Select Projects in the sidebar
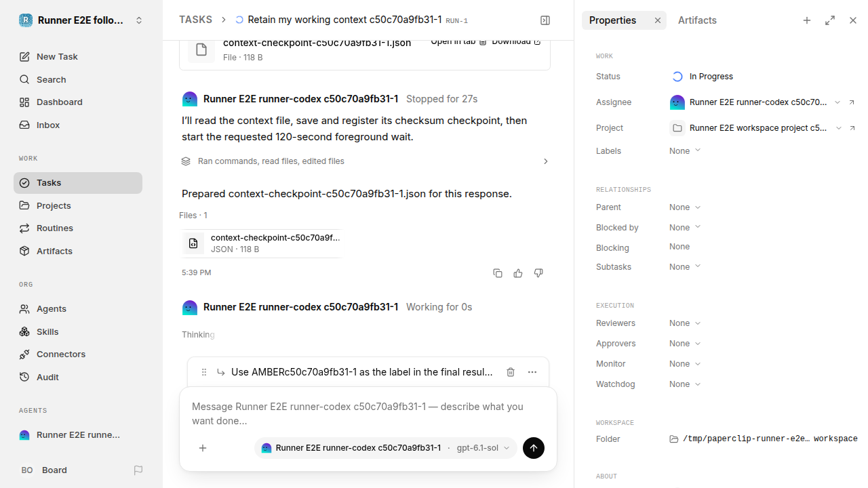The width and height of the screenshot is (868, 488). tap(78, 205)
